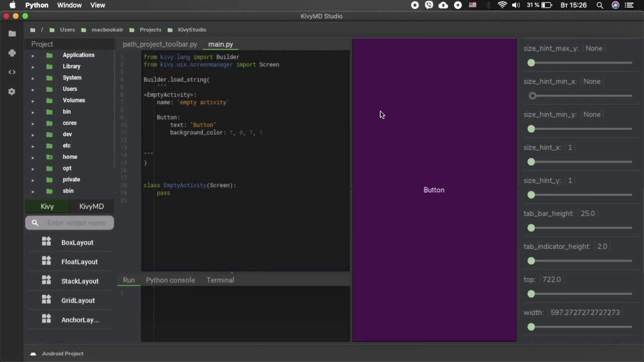Click the Enter widget name search field

coord(75,223)
